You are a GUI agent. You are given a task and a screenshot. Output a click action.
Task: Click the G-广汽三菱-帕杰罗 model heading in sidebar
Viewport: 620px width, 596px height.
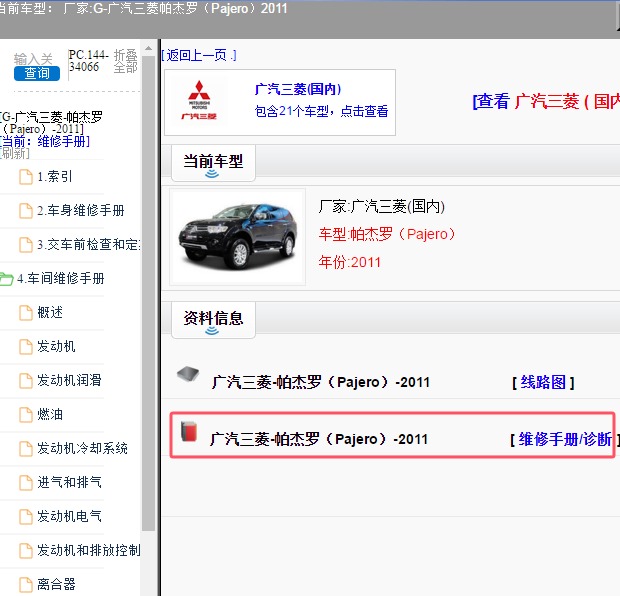click(x=51, y=123)
